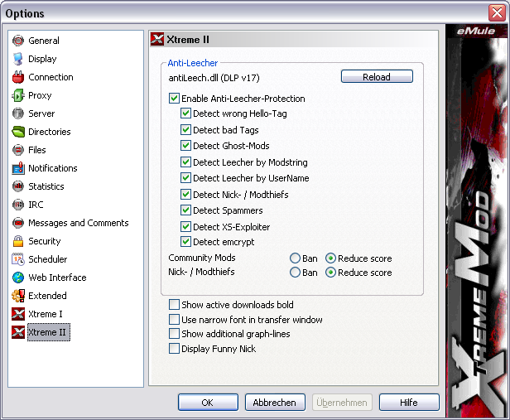Uncheck Detect wrong Hello-Tag
This screenshot has width=510, height=420.
pos(185,113)
